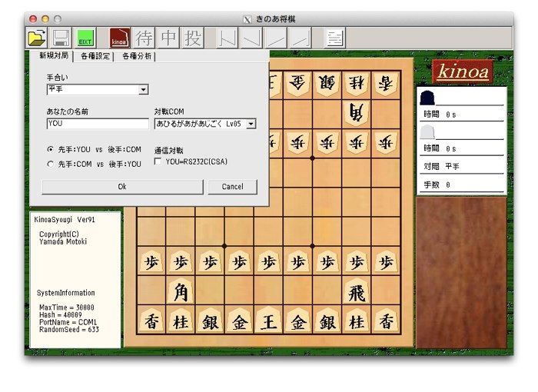Click the black piece icon in info panel
Viewport: 538px width, 392px height.
click(427, 98)
